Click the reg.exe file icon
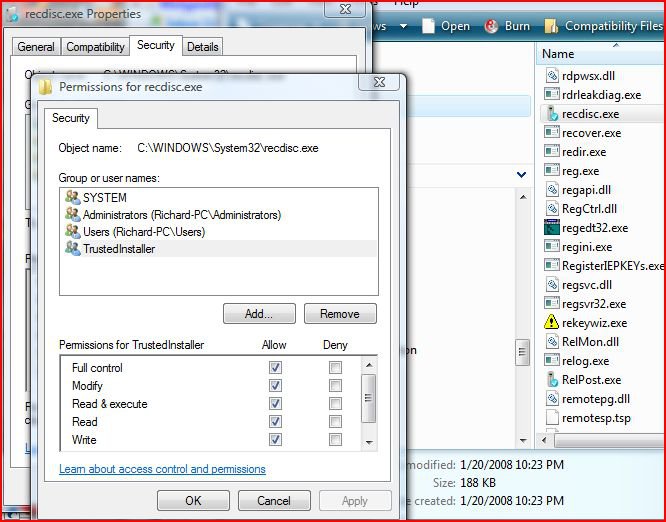 551,171
